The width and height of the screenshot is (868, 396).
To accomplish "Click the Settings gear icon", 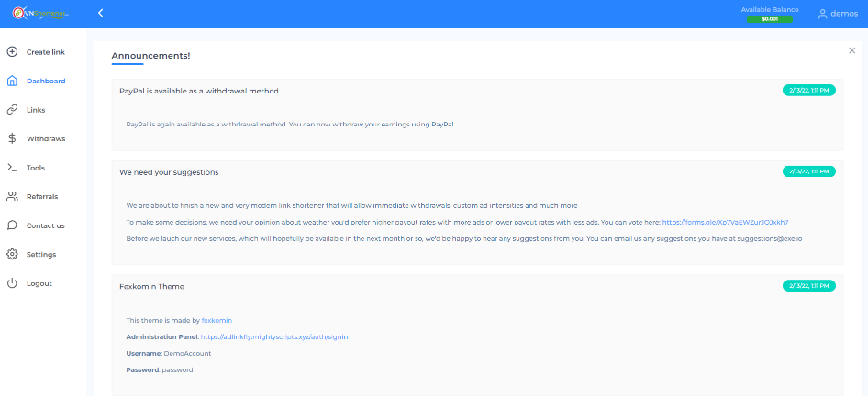I will point(12,254).
